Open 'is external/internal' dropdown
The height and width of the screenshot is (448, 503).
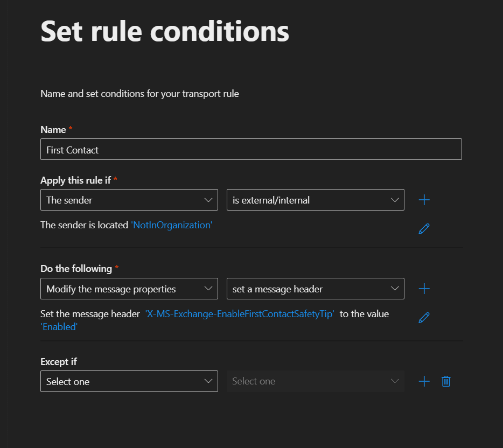click(x=315, y=200)
